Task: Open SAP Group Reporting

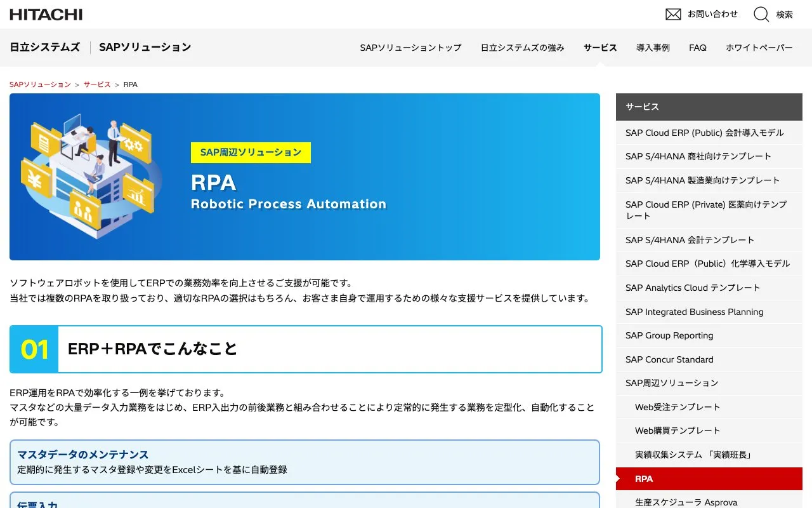Action: point(709,335)
